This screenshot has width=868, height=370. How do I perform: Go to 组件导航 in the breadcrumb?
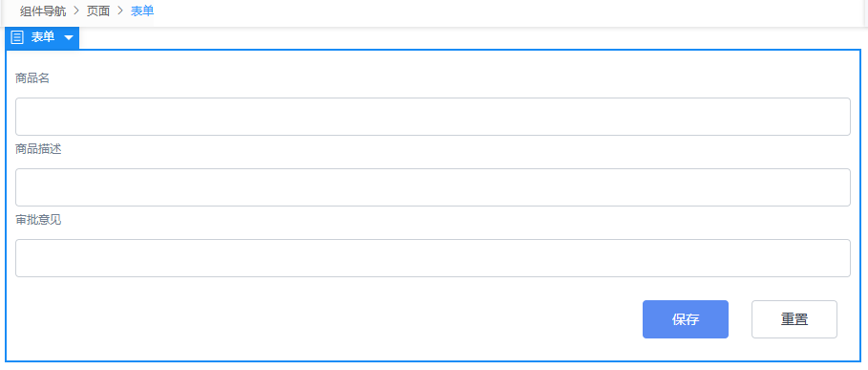point(43,11)
